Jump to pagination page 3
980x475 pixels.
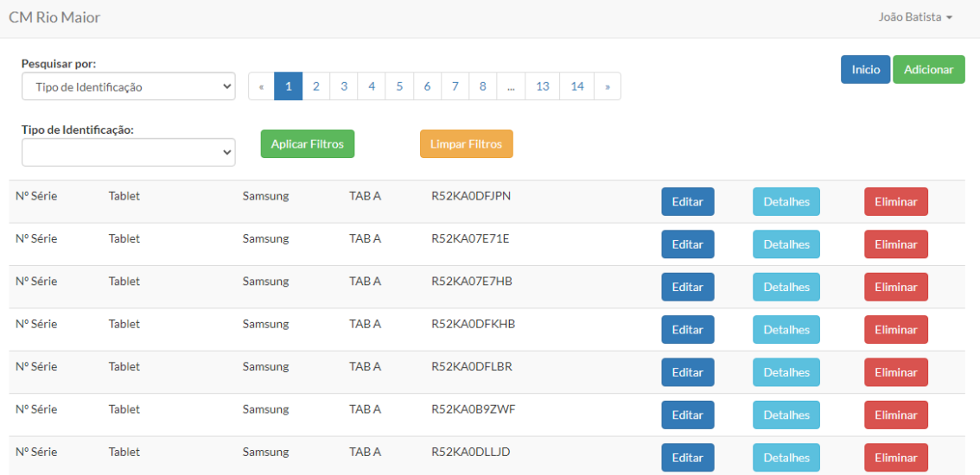(x=344, y=86)
